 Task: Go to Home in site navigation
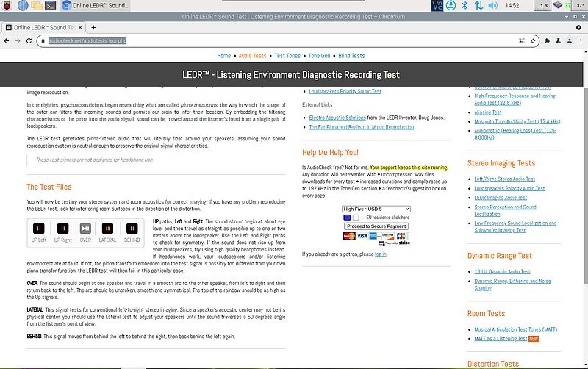pyautogui.click(x=224, y=56)
